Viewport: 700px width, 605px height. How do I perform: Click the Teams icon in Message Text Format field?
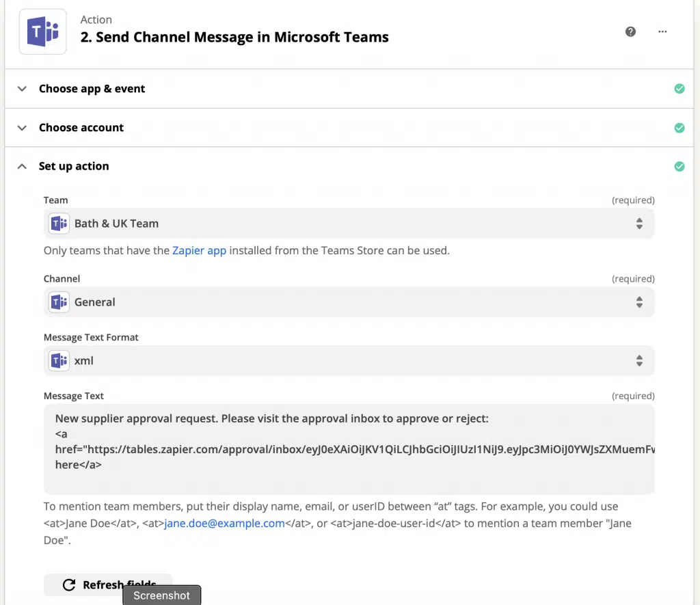click(59, 361)
